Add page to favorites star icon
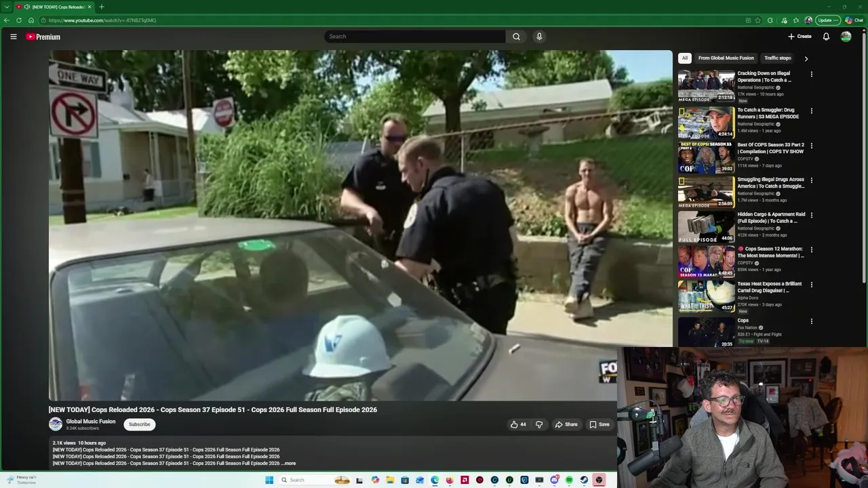This screenshot has width=868, height=488. click(757, 20)
